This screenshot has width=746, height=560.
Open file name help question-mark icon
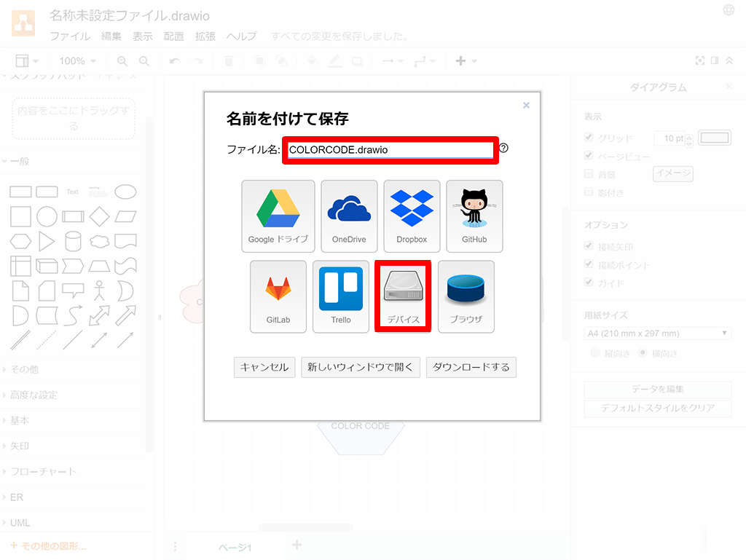pos(503,148)
